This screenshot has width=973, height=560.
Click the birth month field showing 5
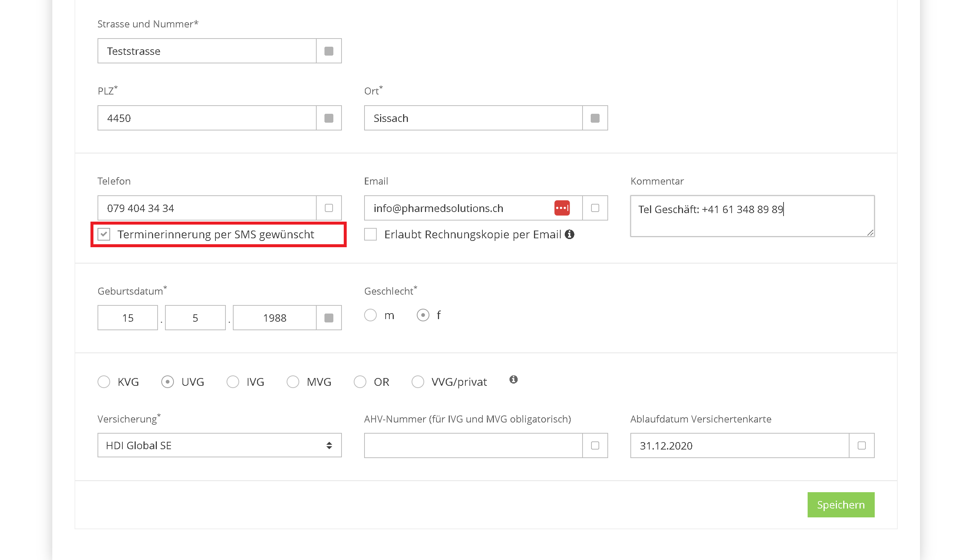[x=195, y=318]
